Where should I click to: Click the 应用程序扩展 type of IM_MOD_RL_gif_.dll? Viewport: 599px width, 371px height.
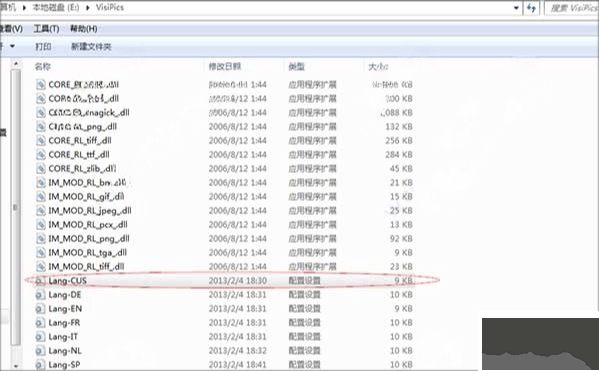pyautogui.click(x=312, y=197)
